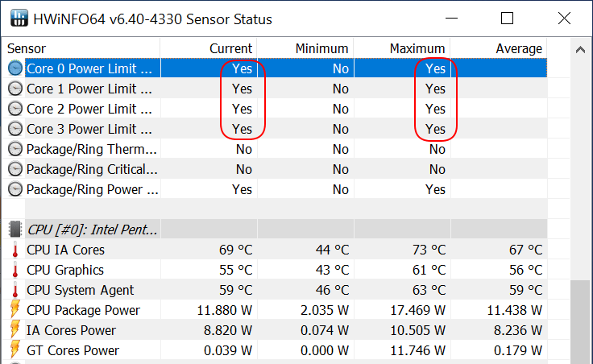Click the scroll up arrow of sensor list

[580, 49]
